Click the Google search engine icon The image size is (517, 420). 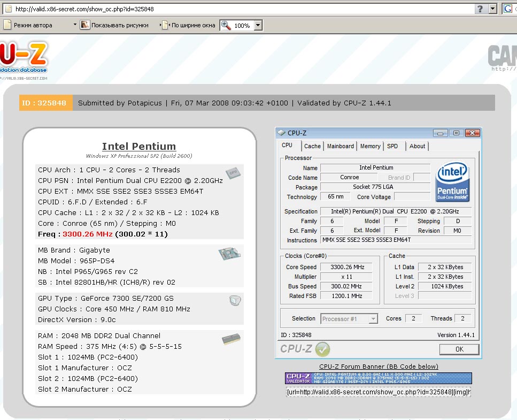508,9
